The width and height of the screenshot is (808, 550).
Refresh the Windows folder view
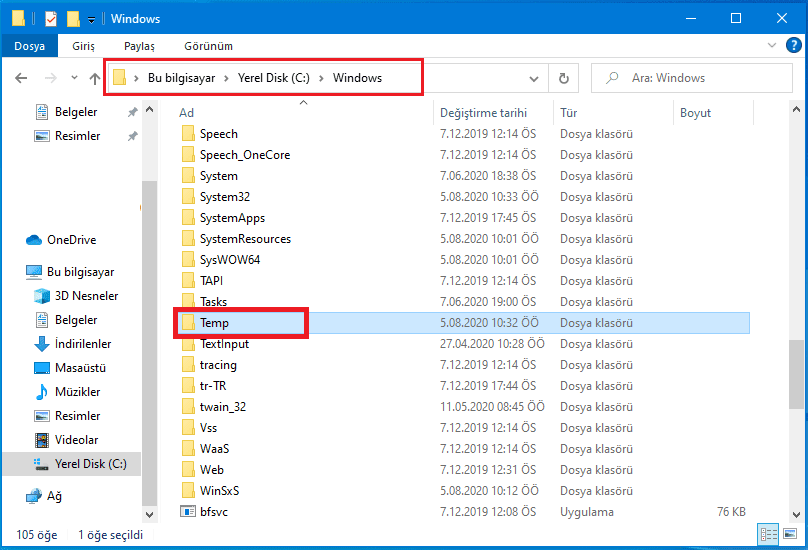(564, 78)
